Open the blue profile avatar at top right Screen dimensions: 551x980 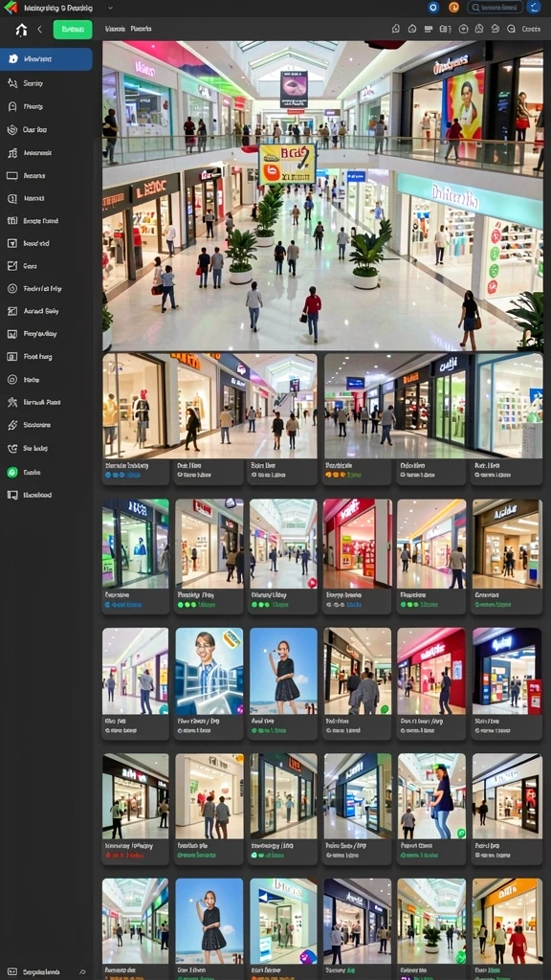point(534,8)
